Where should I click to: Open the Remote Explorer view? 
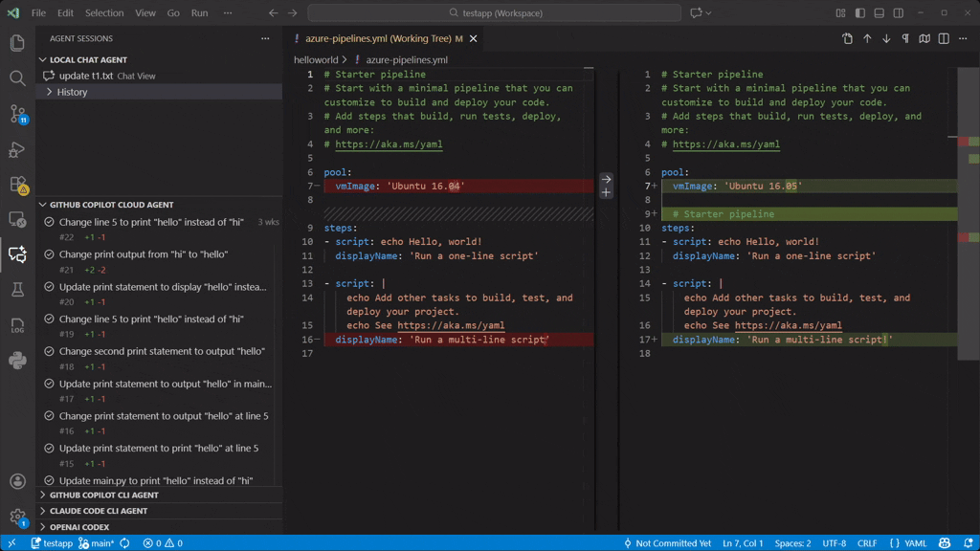(17, 220)
